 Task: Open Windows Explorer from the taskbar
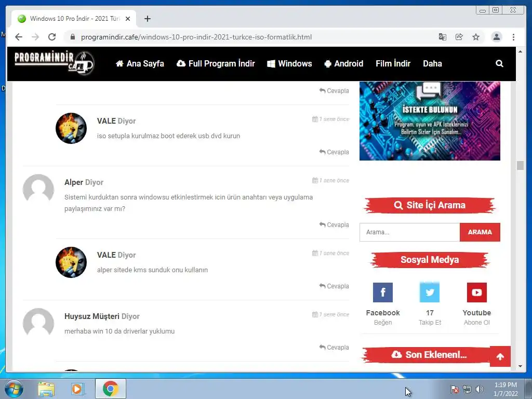point(46,389)
